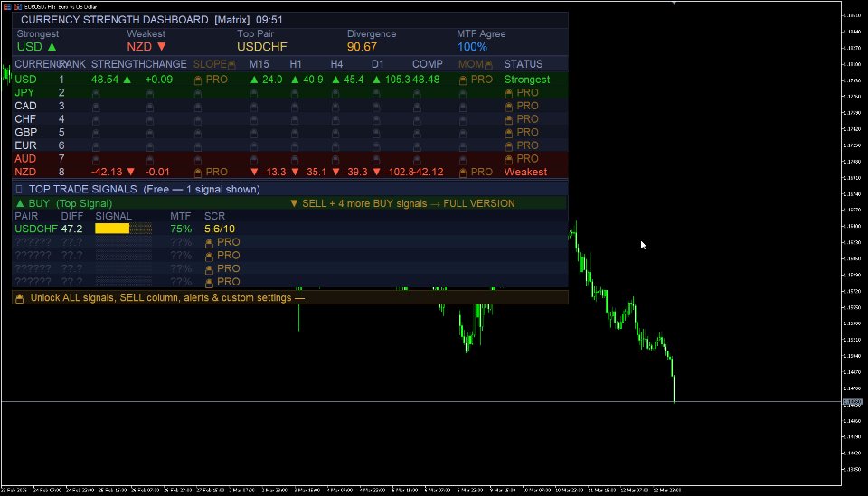Viewport: 868px width, 496px height.
Task: Click the NZD row SLOPE PRO lock
Action: click(x=198, y=173)
